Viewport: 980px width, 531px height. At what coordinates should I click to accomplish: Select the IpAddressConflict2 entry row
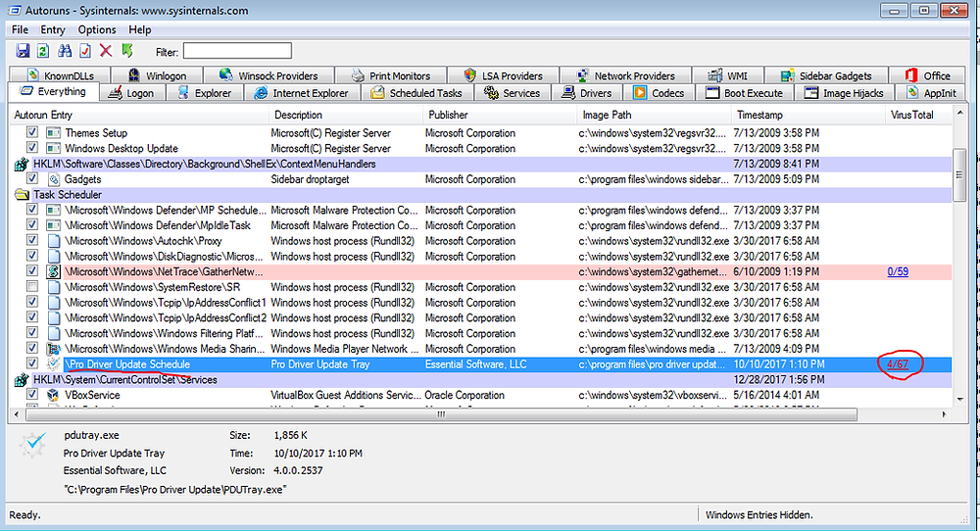point(481,318)
